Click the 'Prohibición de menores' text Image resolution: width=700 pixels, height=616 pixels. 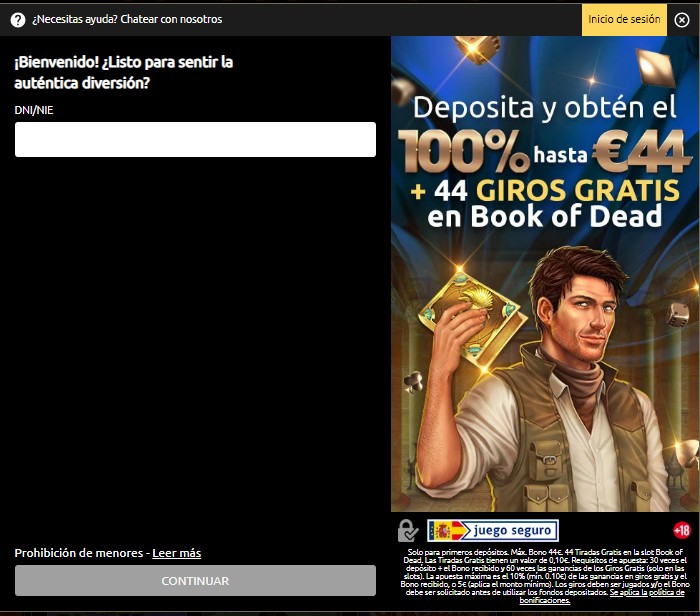click(x=79, y=553)
